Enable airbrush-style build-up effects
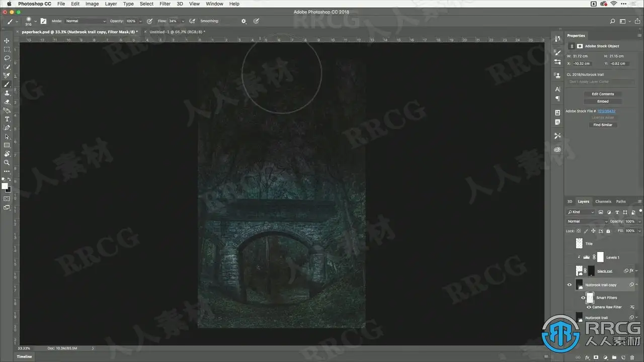644x362 pixels. (192, 21)
